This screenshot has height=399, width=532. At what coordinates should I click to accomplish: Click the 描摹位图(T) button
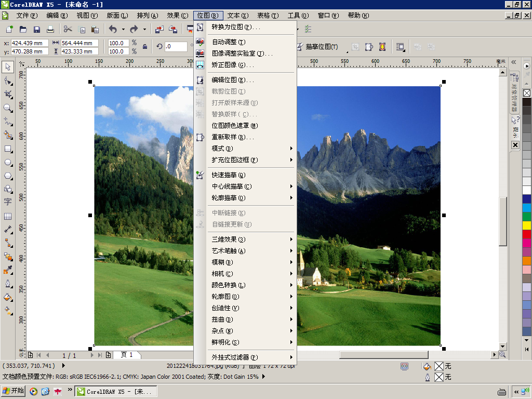tap(317, 47)
